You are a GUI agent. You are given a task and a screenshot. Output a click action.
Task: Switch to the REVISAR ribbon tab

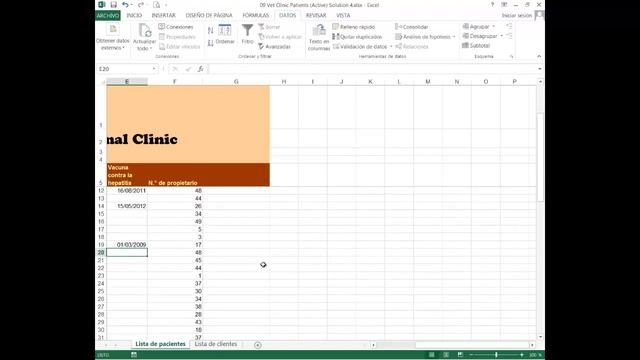pos(316,16)
